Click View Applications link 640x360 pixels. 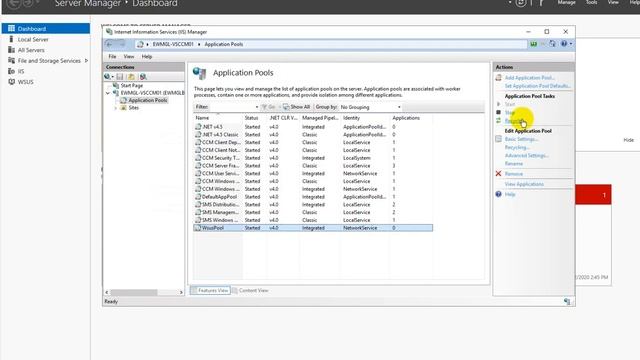pos(524,184)
